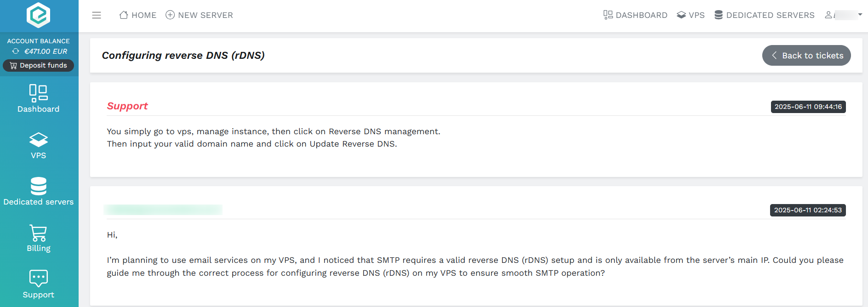Expand the user account dropdown
Screen dimensions: 868x307
[843, 15]
